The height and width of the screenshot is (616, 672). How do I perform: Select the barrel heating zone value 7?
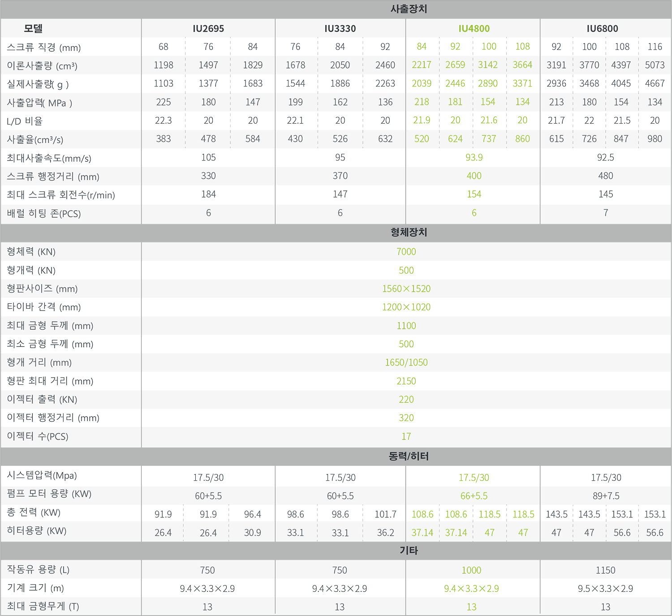point(606,213)
